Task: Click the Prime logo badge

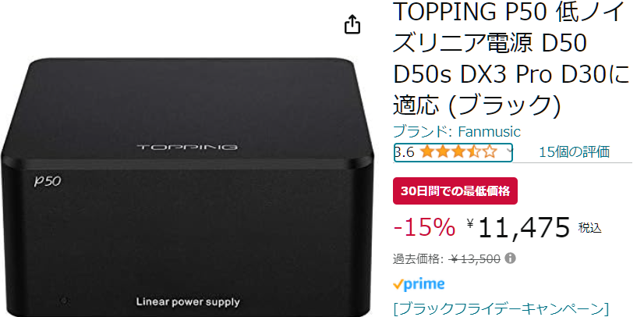Action: coord(419,284)
